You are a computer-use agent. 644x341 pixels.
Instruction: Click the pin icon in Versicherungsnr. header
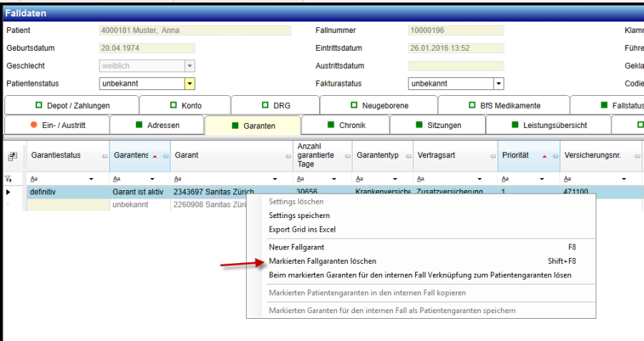click(637, 157)
